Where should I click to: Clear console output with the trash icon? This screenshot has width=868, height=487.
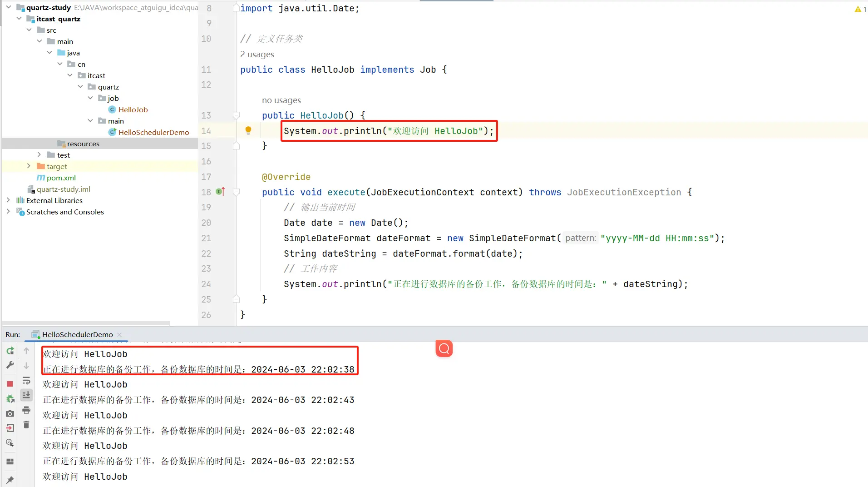pos(26,425)
